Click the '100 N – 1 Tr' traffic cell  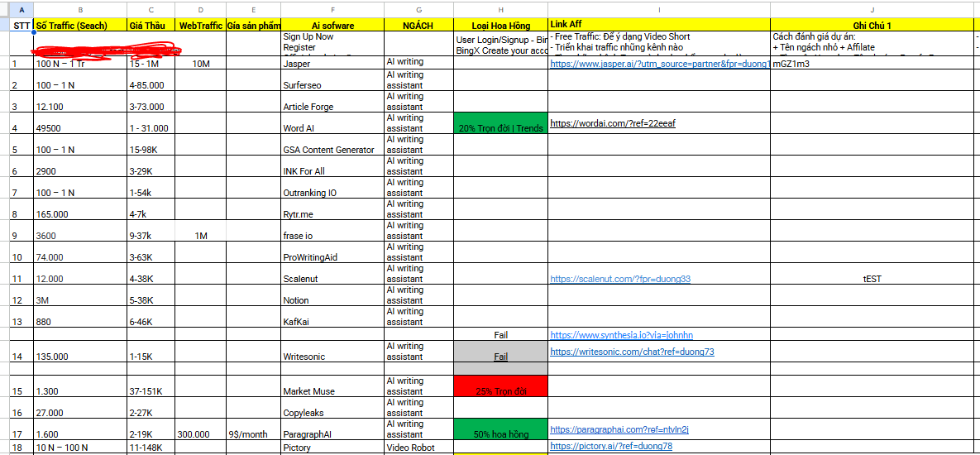(x=80, y=63)
